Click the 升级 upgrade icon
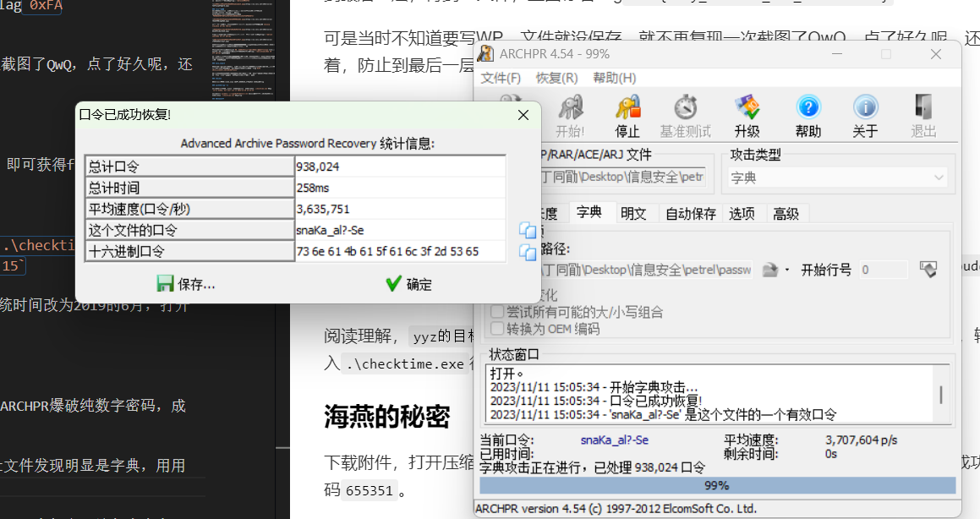Viewport: 980px width, 519px height. [747, 116]
